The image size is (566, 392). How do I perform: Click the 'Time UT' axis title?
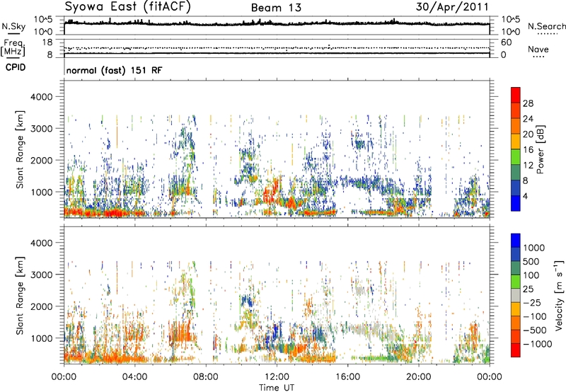tap(277, 388)
